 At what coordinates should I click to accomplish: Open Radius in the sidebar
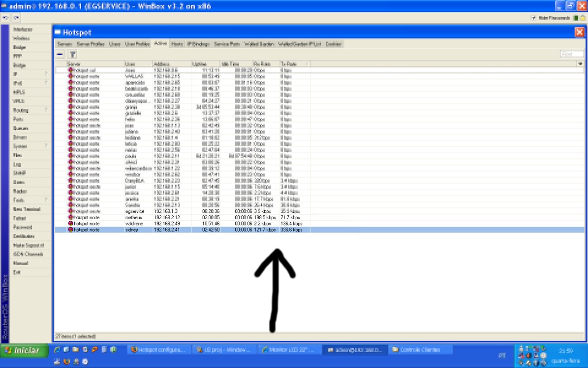click(20, 191)
